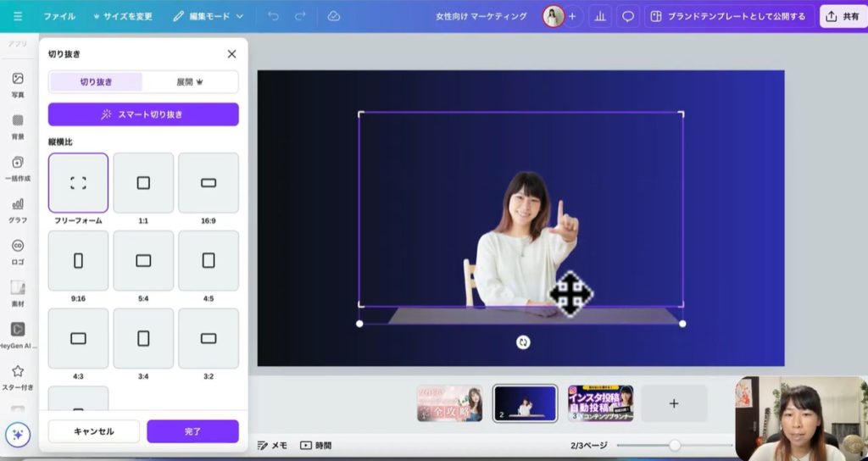The width and height of the screenshot is (868, 461).
Task: Expand the 編集モード dropdown
Action: (x=209, y=16)
